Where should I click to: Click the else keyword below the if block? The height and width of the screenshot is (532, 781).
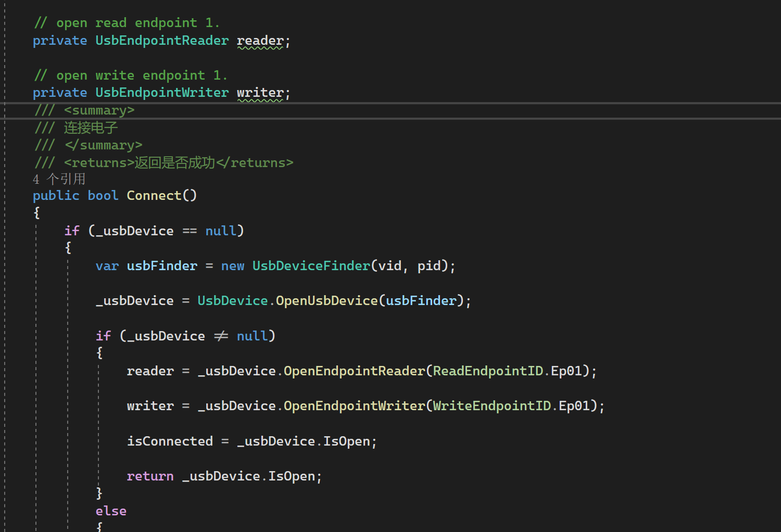pyautogui.click(x=110, y=511)
